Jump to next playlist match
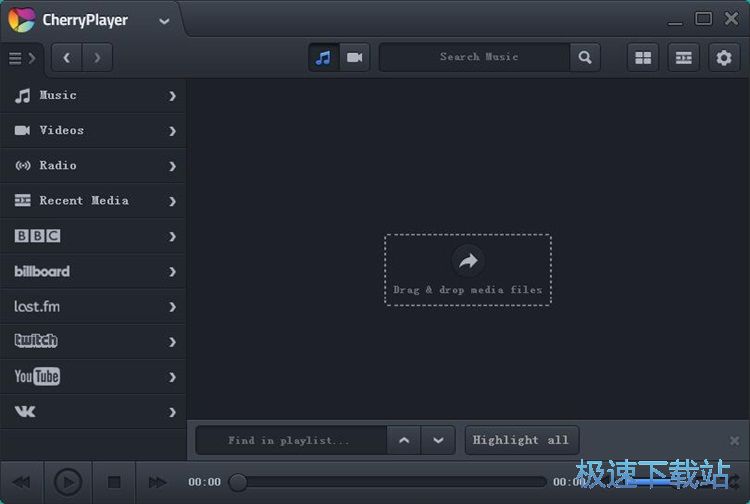750x504 pixels. click(438, 440)
